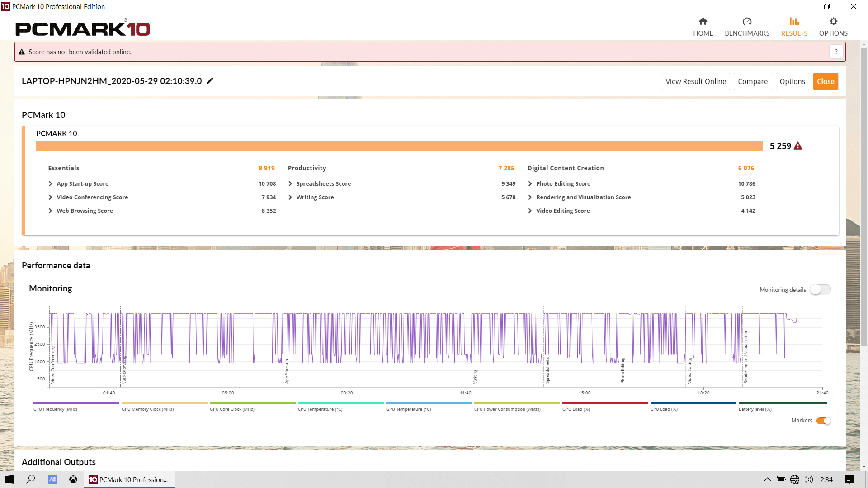Click the View Result Online button
The image size is (868, 488).
695,81
